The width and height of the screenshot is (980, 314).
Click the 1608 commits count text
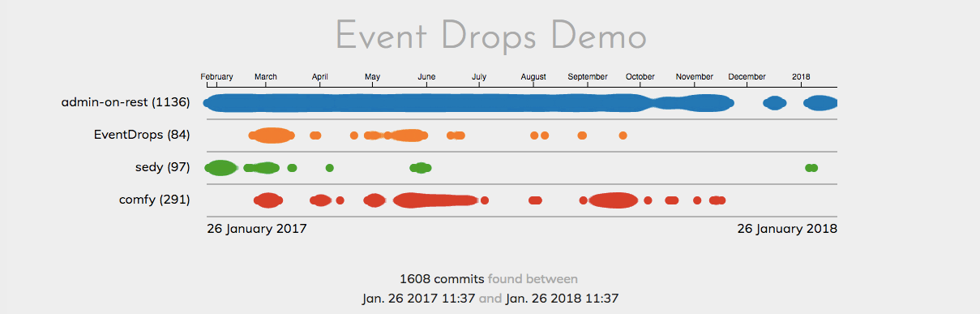(442, 278)
